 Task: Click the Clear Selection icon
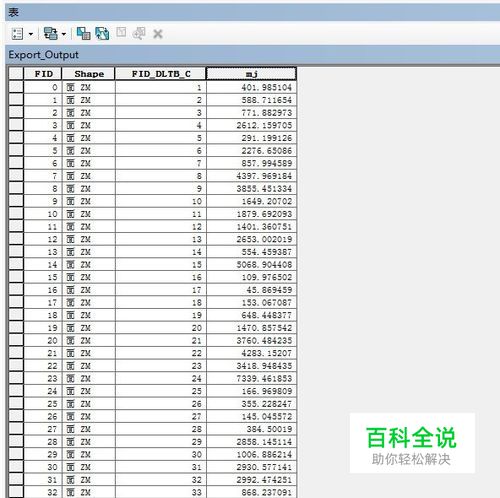coord(121,33)
